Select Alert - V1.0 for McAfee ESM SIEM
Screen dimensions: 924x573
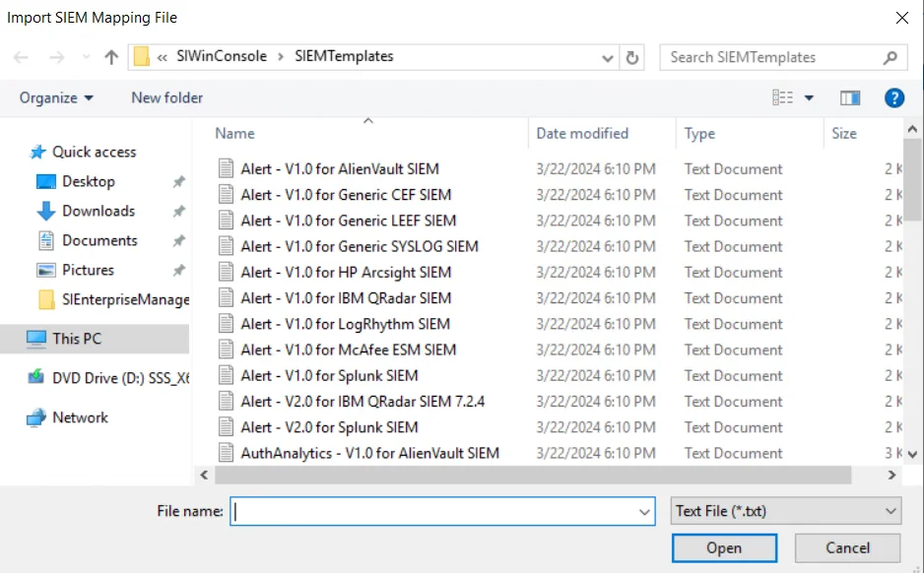tap(349, 350)
